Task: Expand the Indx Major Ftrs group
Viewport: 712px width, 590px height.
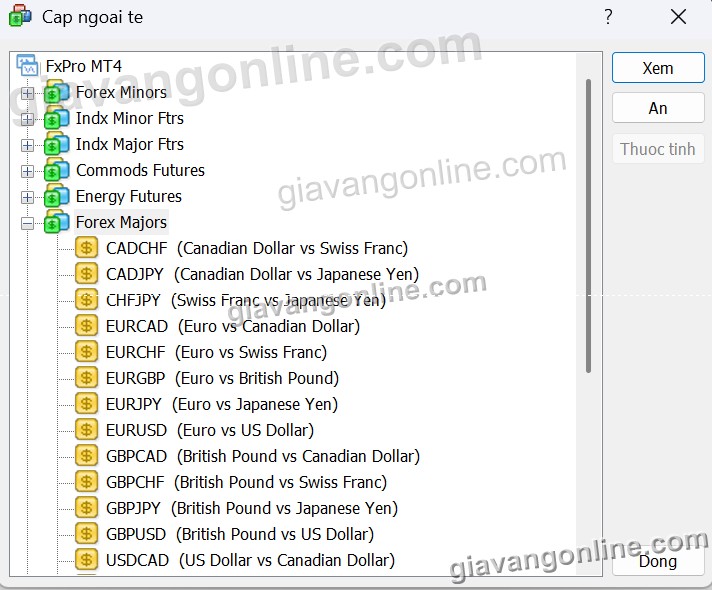Action: point(27,145)
